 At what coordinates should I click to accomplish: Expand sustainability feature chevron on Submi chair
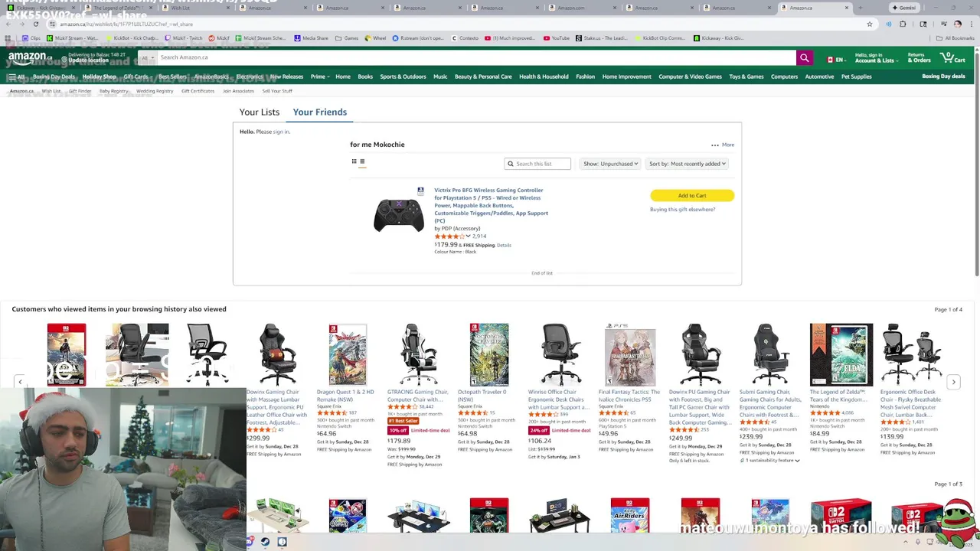(797, 461)
